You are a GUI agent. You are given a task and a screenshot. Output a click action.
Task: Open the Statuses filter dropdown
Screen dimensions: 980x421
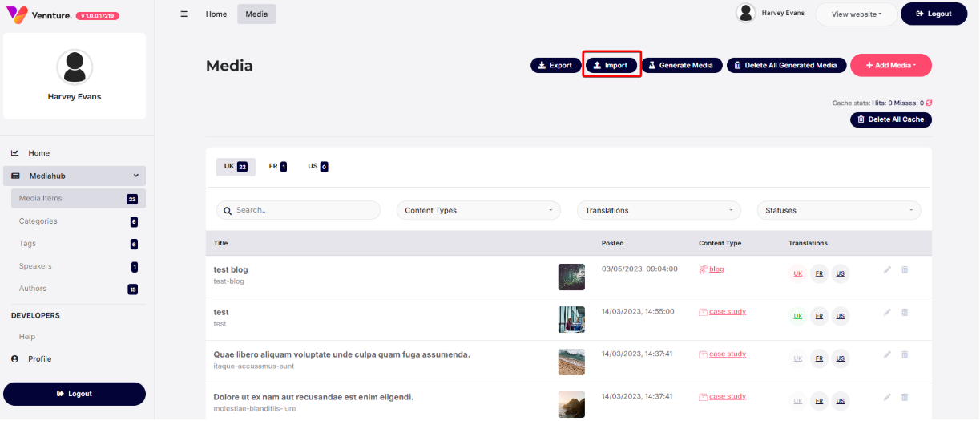coord(839,210)
